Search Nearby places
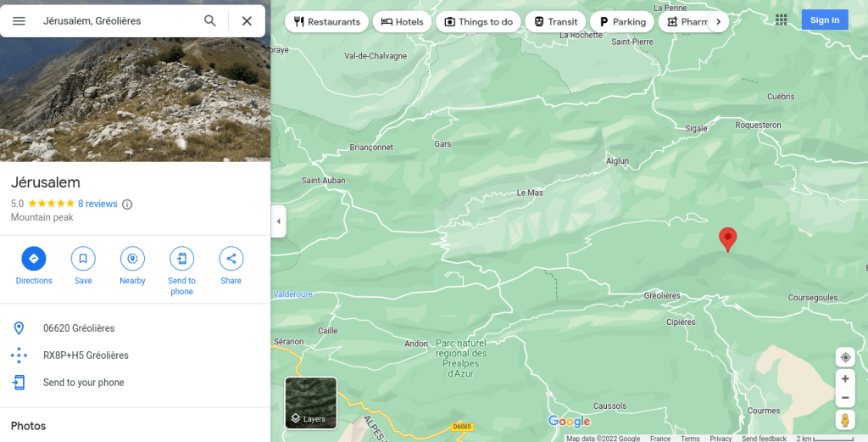The image size is (868, 442). [132, 259]
